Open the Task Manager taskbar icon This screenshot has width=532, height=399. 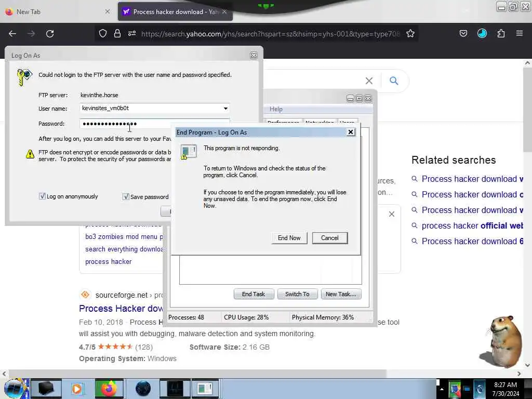[175, 389]
